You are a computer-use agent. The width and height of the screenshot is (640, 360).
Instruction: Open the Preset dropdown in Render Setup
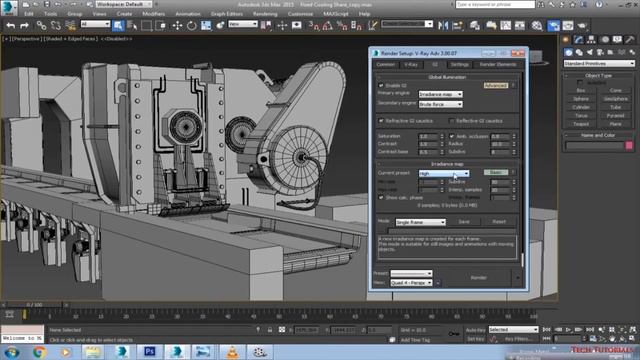(x=411, y=273)
